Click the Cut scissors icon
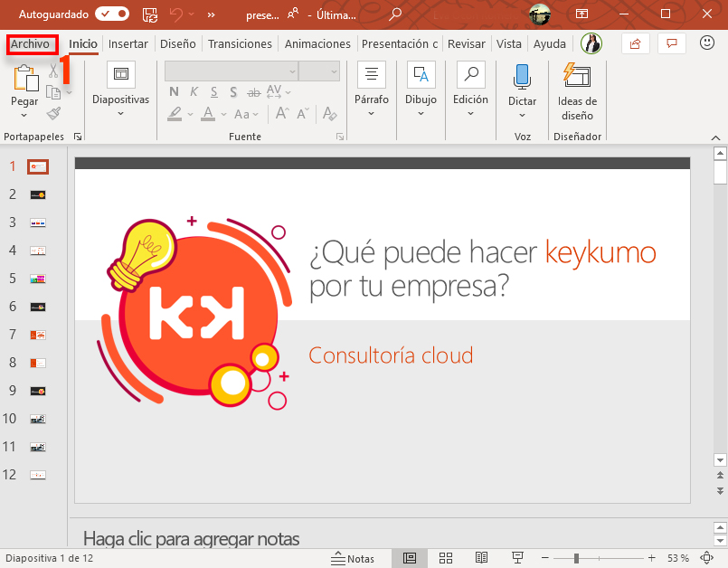 pos(53,71)
